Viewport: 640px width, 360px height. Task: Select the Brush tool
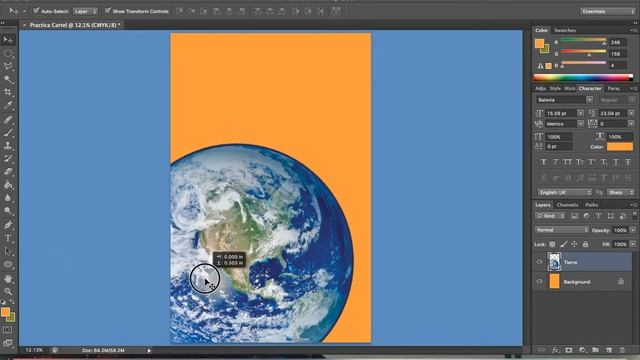coord(8,132)
